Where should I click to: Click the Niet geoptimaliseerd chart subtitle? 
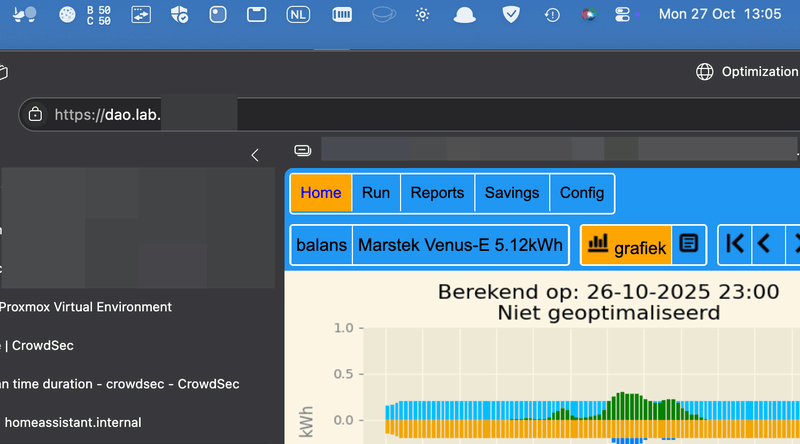click(x=608, y=312)
